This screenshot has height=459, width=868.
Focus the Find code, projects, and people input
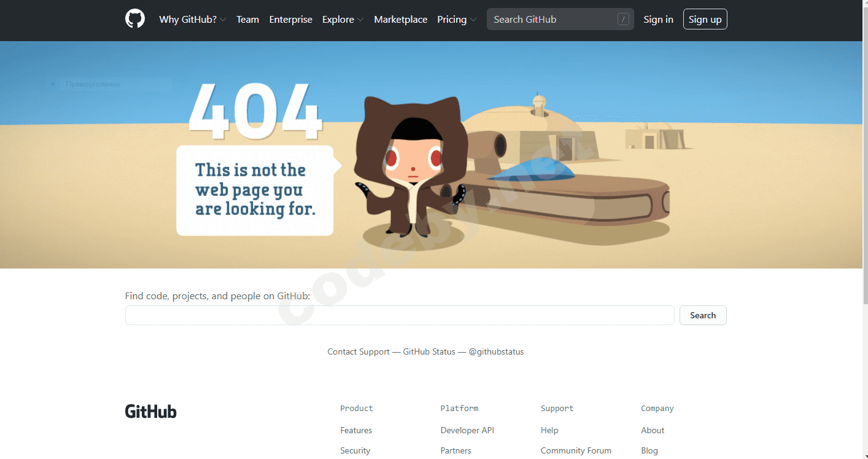click(400, 315)
